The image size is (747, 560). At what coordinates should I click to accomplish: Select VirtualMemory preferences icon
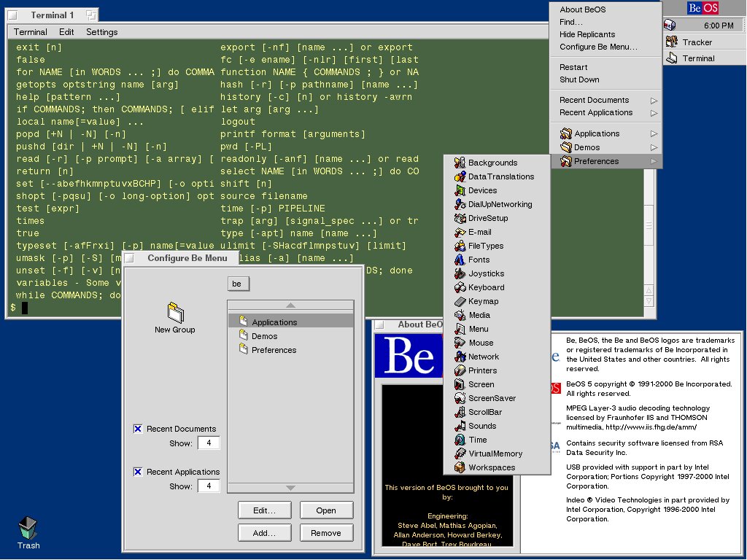460,454
